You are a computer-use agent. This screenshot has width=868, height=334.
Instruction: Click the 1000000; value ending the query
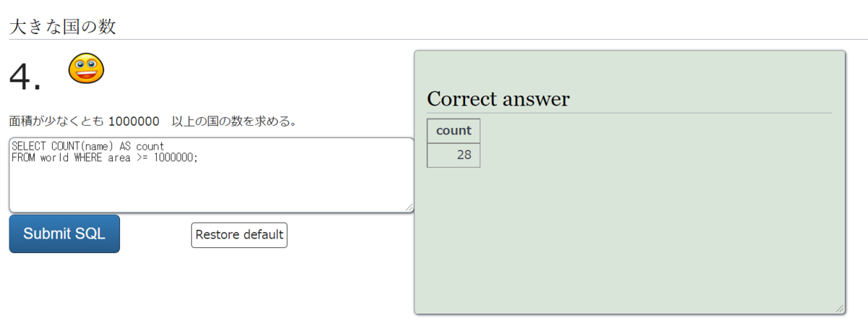(176, 158)
